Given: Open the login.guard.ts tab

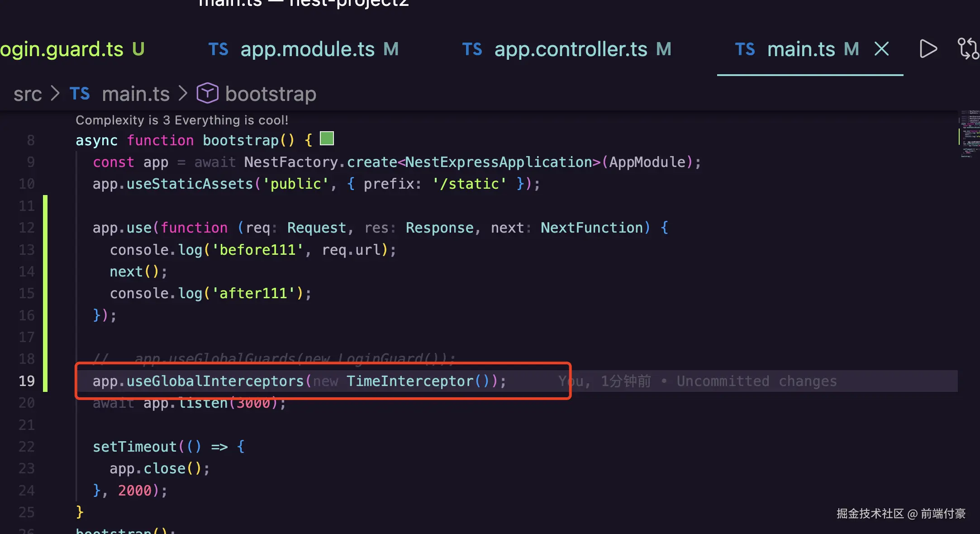Looking at the screenshot, I should click(62, 49).
